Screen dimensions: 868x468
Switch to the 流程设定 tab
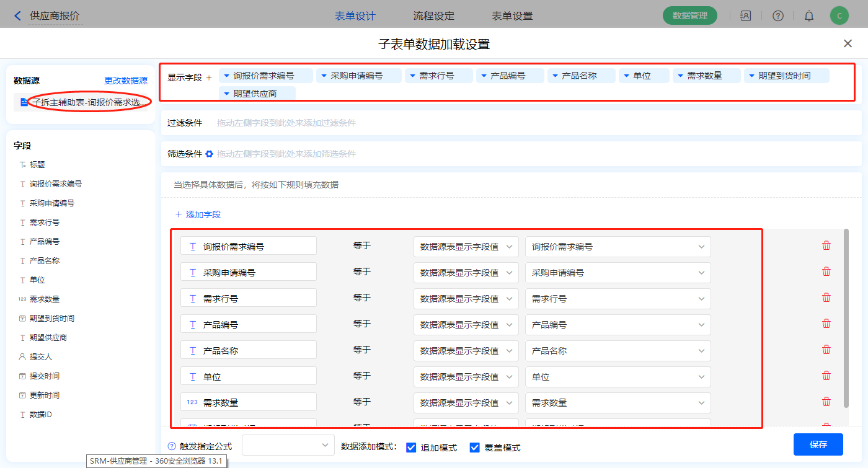pos(433,16)
